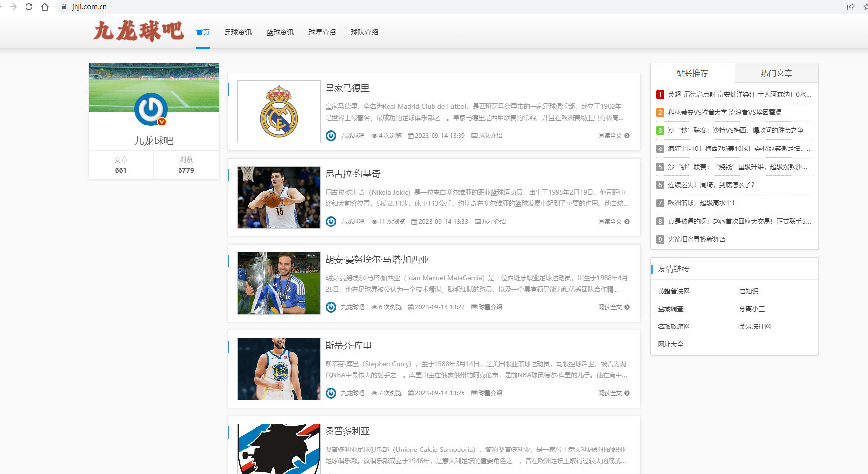
Task: Click the share icon in address bar
Action: [x=851, y=7]
